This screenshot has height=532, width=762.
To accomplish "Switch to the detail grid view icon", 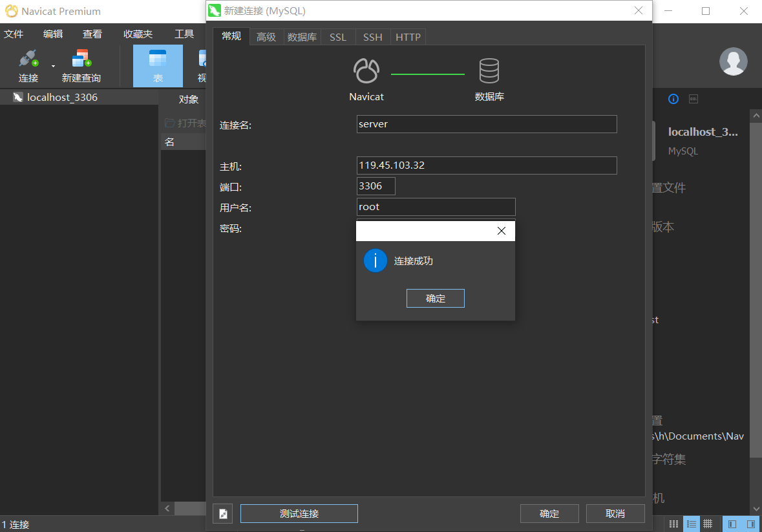I will click(x=708, y=524).
